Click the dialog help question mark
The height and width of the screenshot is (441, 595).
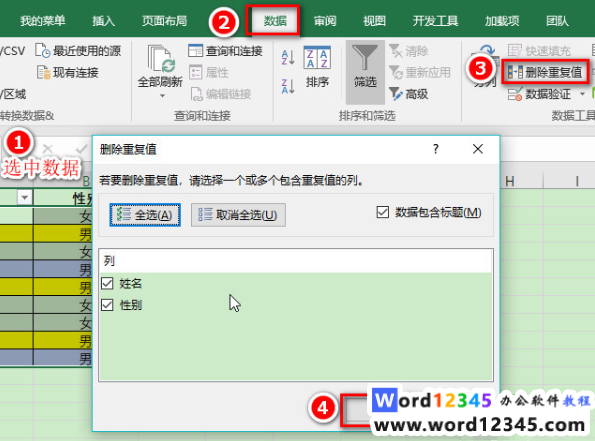pos(435,149)
